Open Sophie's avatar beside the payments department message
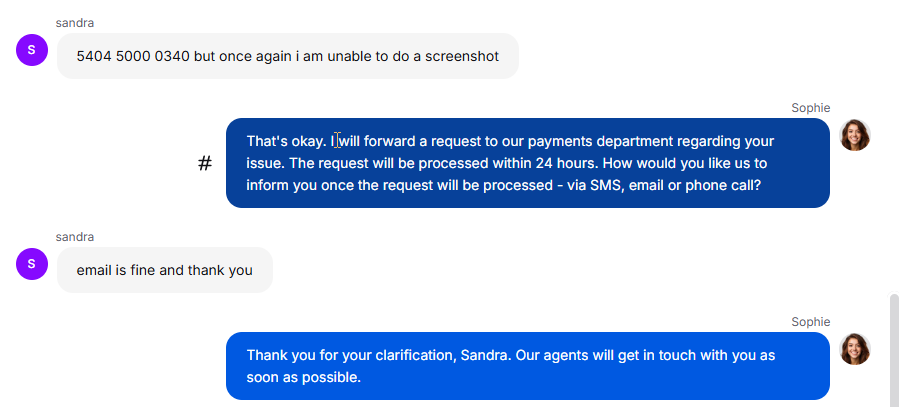Viewport: 899px width, 407px height. coord(855,135)
